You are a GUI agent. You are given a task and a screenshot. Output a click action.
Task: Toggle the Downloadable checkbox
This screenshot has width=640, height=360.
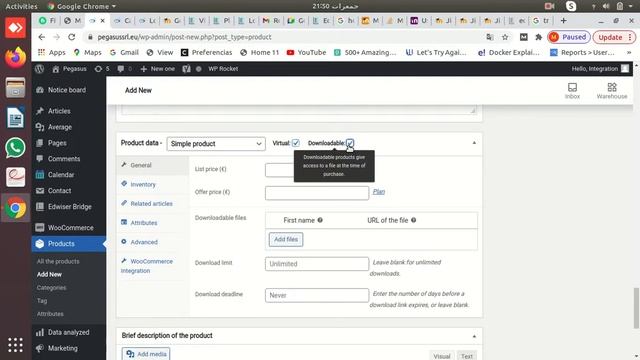350,143
